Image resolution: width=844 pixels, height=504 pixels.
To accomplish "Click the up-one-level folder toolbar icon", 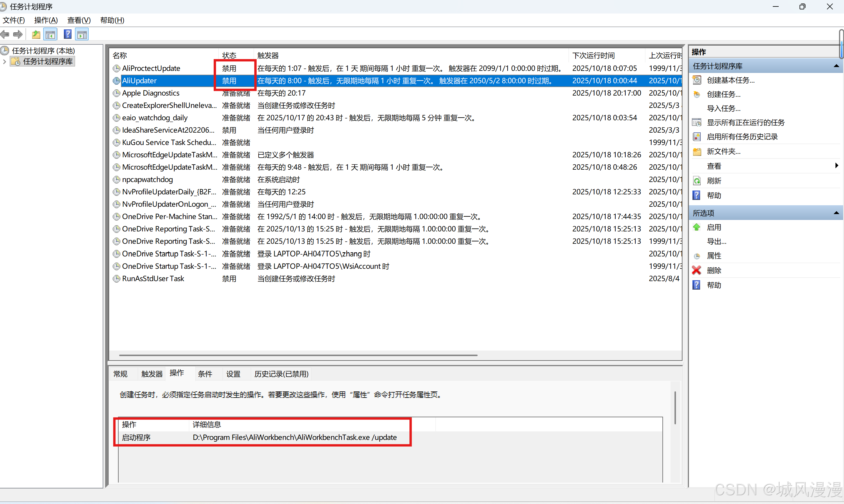I will pyautogui.click(x=36, y=34).
